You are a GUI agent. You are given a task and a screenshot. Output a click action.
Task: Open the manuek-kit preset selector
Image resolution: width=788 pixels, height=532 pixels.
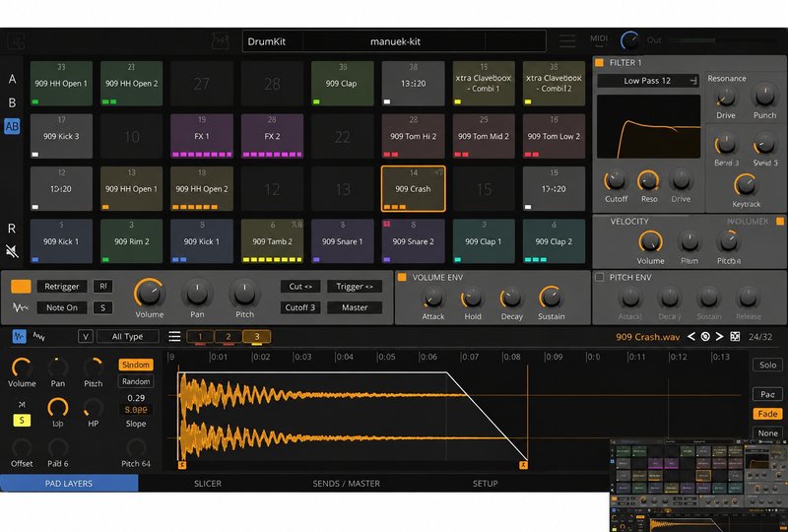point(395,41)
